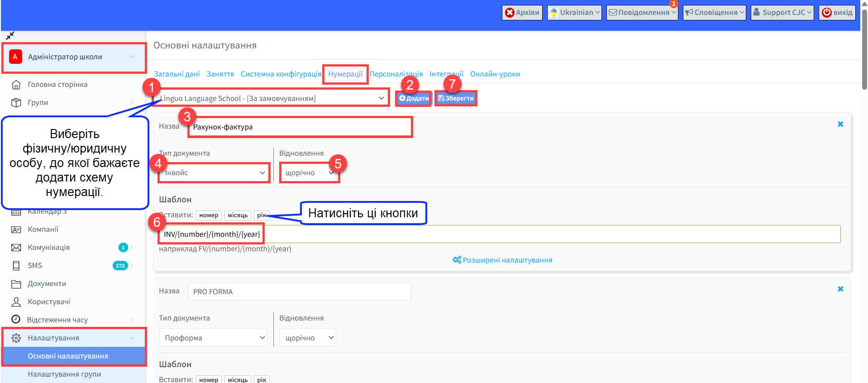The height and width of the screenshot is (383, 868).
Task: Click the collapse sidebar arrows icon
Action: [10, 35]
